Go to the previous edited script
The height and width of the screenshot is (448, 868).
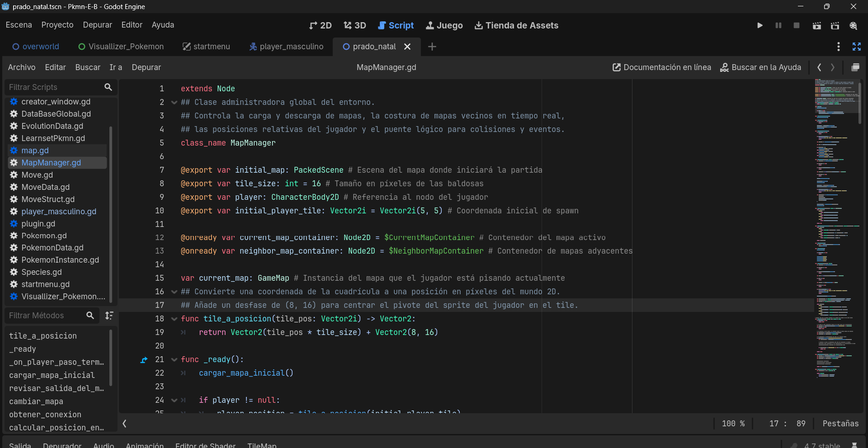(819, 67)
